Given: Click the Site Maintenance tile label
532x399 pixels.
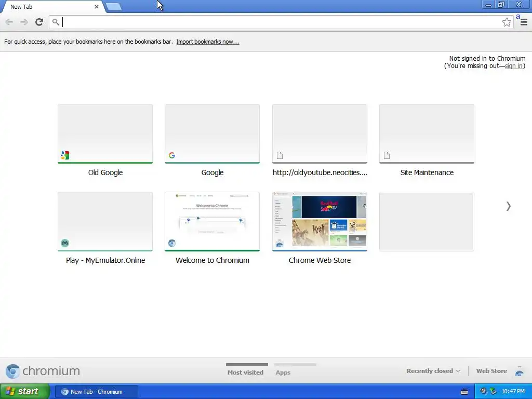Looking at the screenshot, I should 427,172.
